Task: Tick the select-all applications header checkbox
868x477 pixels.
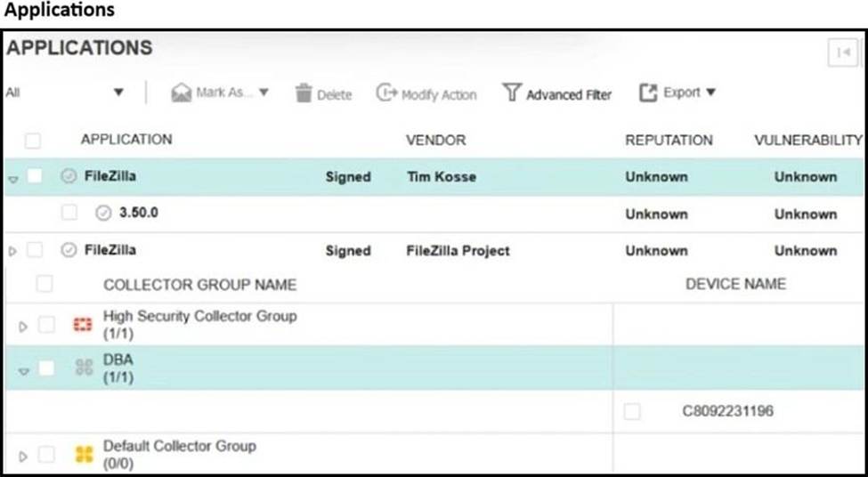Action: [33, 141]
